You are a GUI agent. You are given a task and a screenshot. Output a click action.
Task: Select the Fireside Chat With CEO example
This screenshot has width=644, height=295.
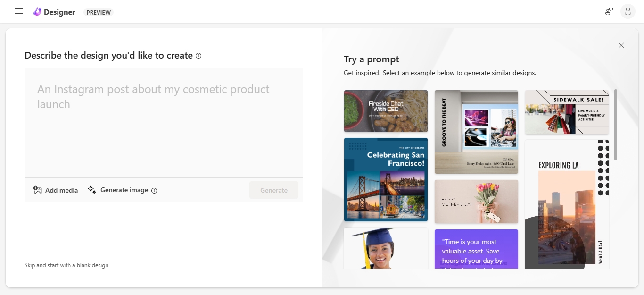[x=386, y=111]
